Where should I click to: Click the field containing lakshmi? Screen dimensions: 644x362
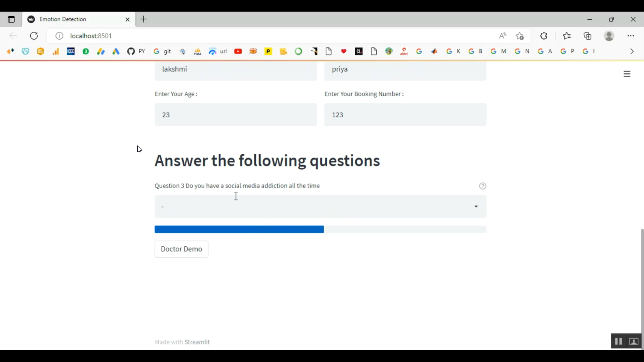click(x=236, y=71)
